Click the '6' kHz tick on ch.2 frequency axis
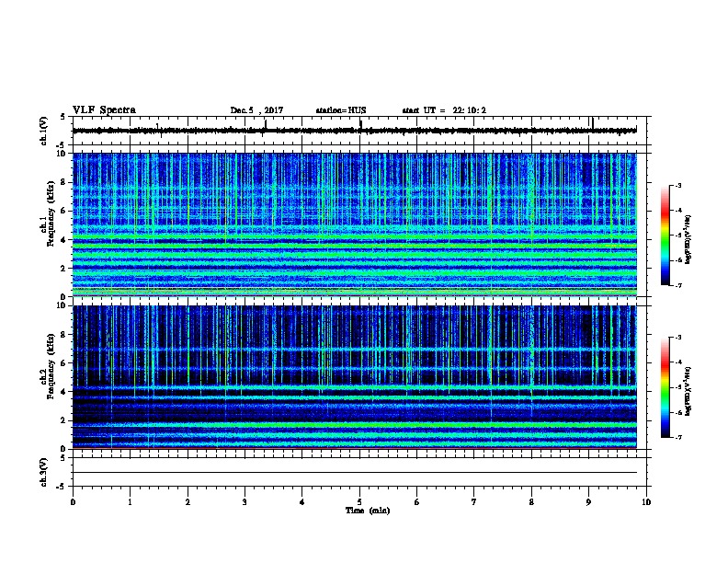Screen dimensions: 728x563 [x=63, y=363]
